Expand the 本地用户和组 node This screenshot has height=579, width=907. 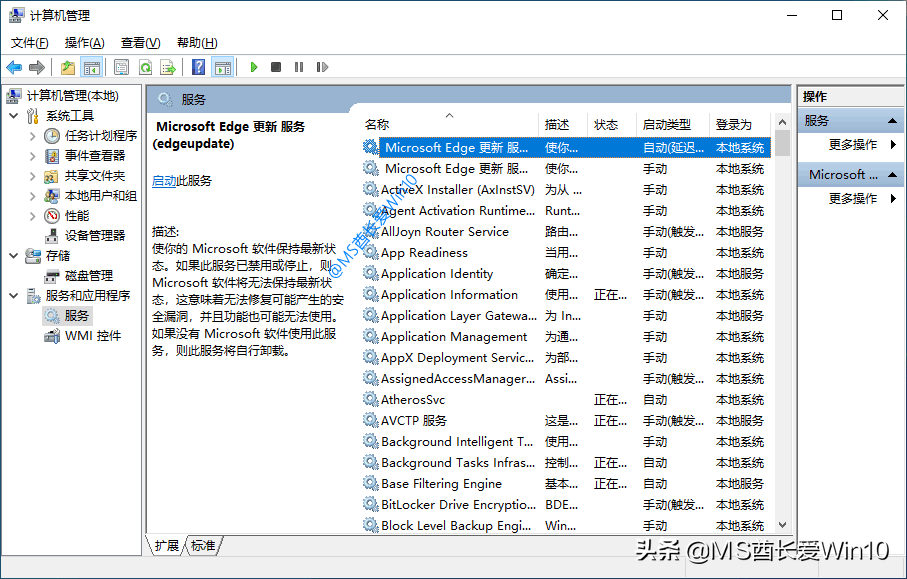point(32,196)
